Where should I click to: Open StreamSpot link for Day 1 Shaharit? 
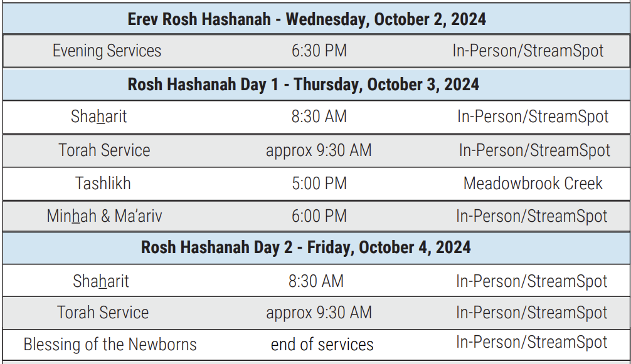533,117
